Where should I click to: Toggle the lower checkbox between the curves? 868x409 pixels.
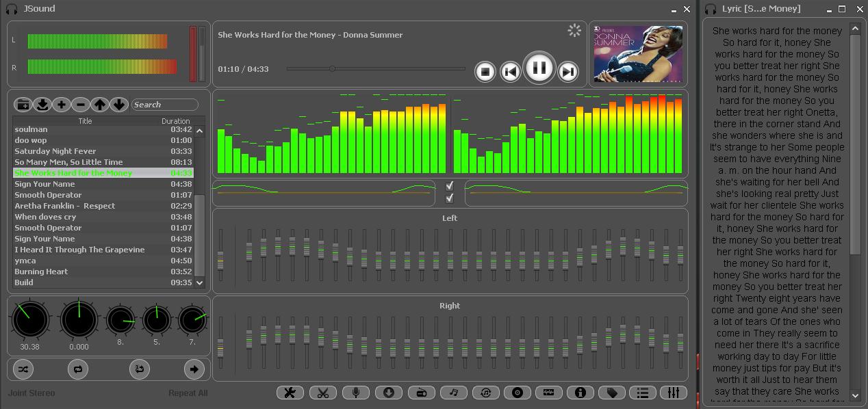(450, 198)
